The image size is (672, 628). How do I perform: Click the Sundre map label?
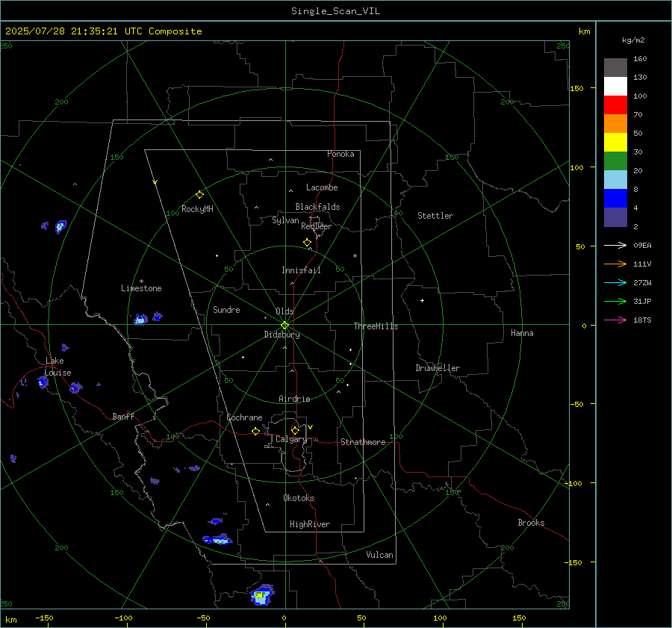tap(226, 310)
